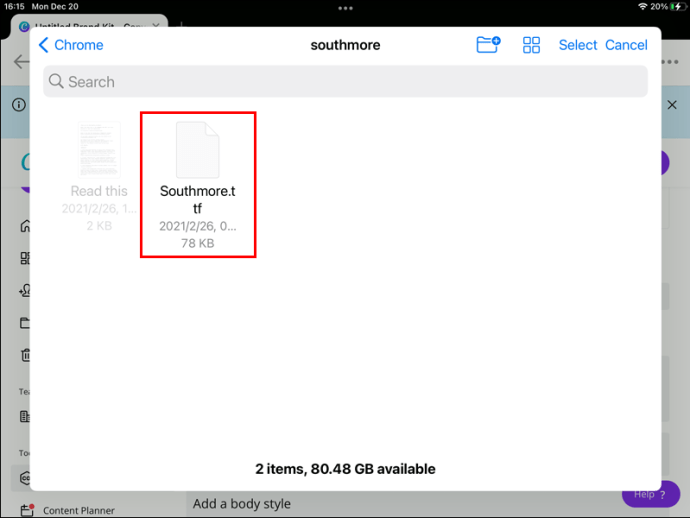
Task: Open the three-dot multitasking menu at top
Action: 345,8
